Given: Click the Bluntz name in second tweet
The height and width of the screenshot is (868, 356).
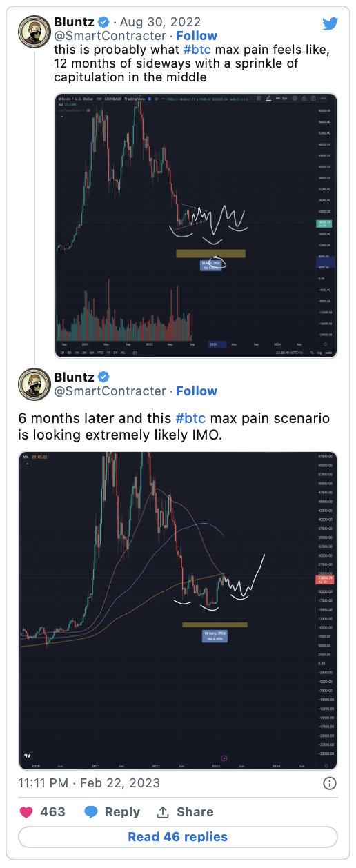Looking at the screenshot, I should point(74,376).
